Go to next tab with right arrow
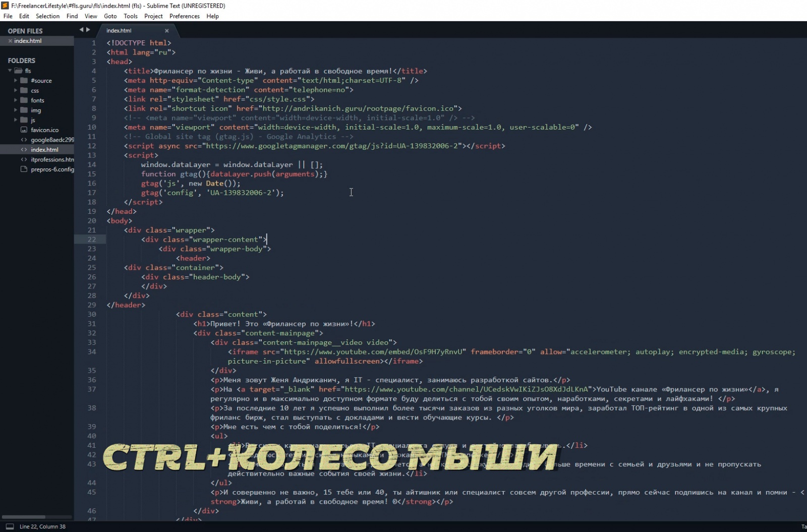 pyautogui.click(x=88, y=30)
